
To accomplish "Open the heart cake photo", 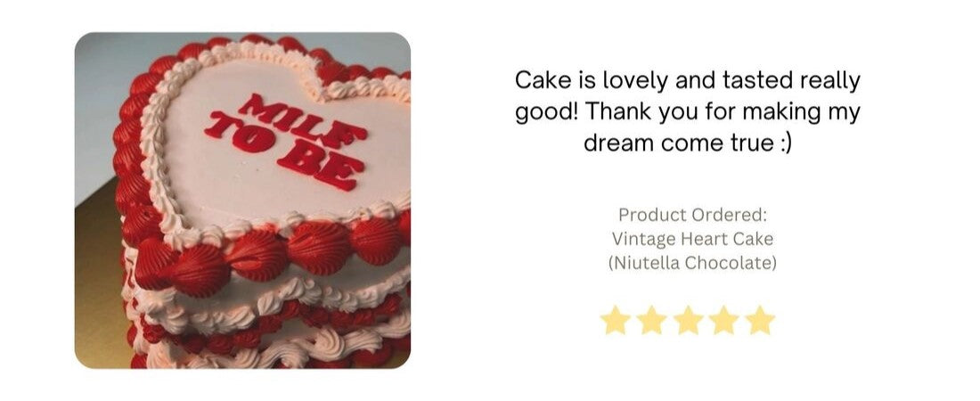I will pyautogui.click(x=242, y=200).
